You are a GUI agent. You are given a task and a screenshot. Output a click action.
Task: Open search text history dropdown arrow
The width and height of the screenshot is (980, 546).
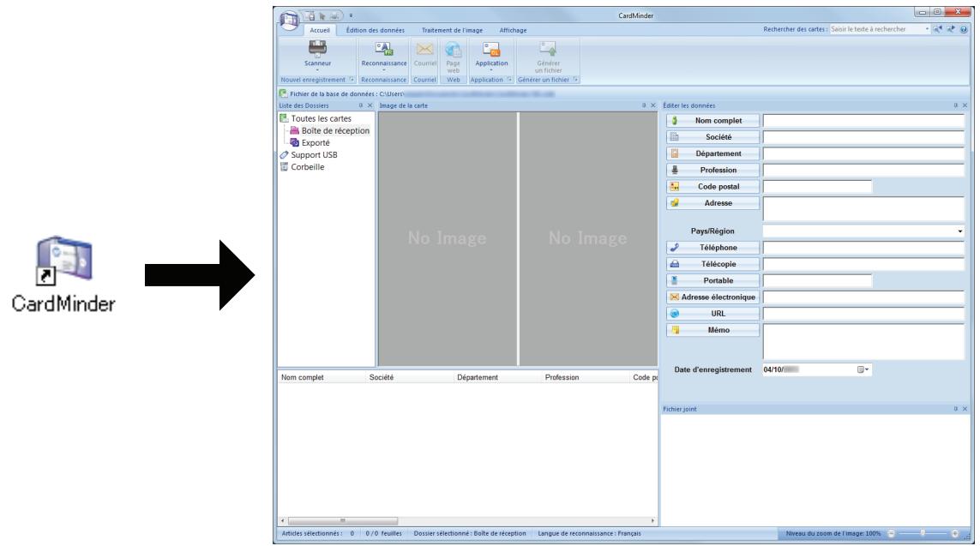tap(927, 29)
